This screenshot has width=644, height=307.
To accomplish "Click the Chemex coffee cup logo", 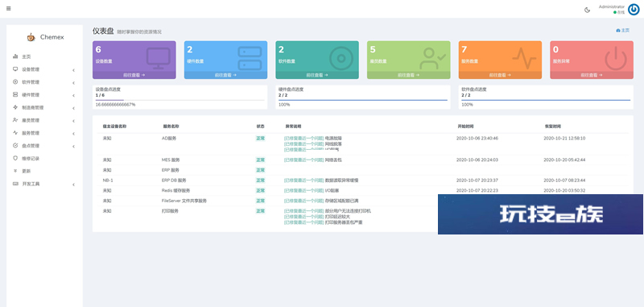I will coord(31,37).
